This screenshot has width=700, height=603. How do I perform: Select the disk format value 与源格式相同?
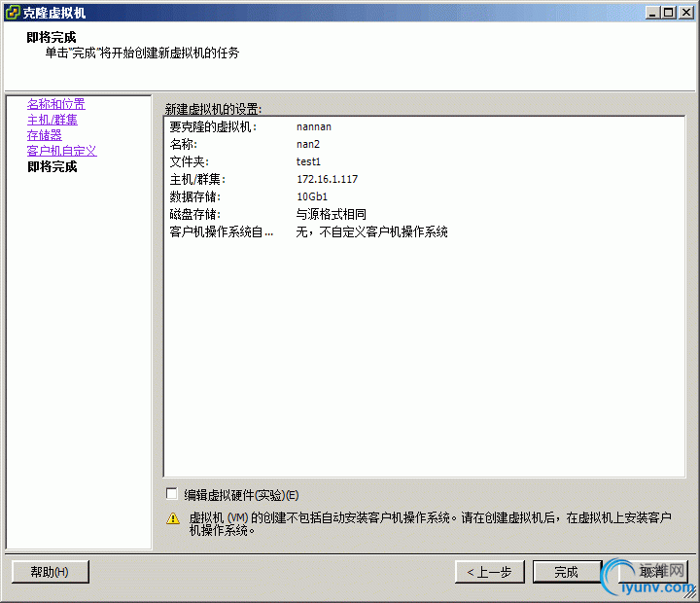[332, 214]
